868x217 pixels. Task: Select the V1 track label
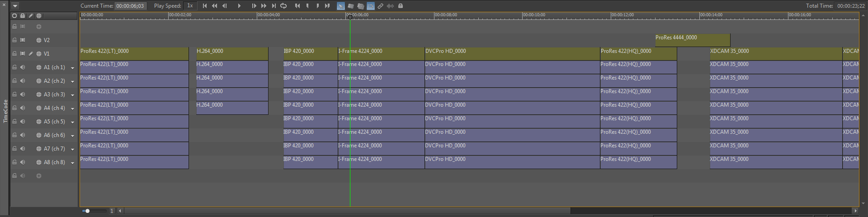click(47, 54)
